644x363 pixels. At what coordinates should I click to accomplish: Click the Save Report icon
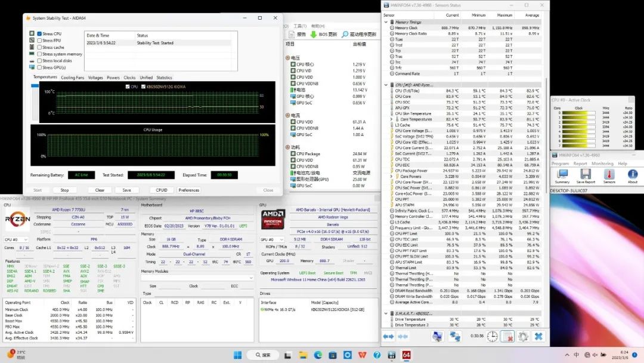585,174
